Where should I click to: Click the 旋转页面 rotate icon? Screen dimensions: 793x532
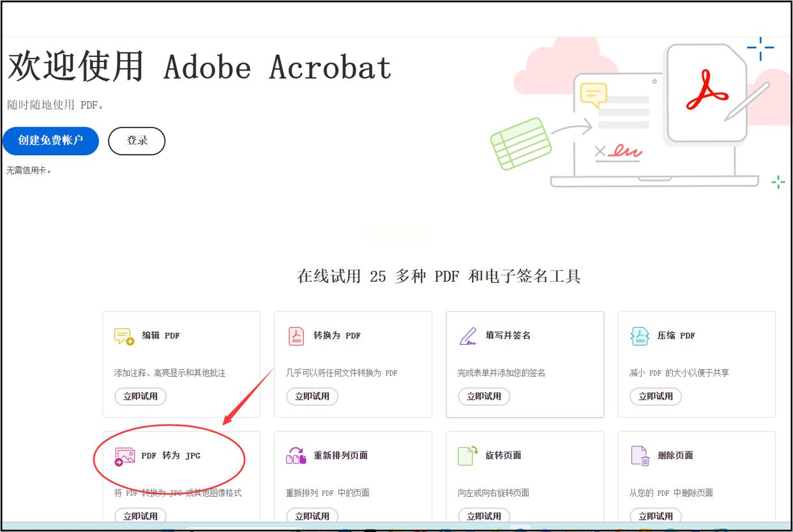(468, 456)
